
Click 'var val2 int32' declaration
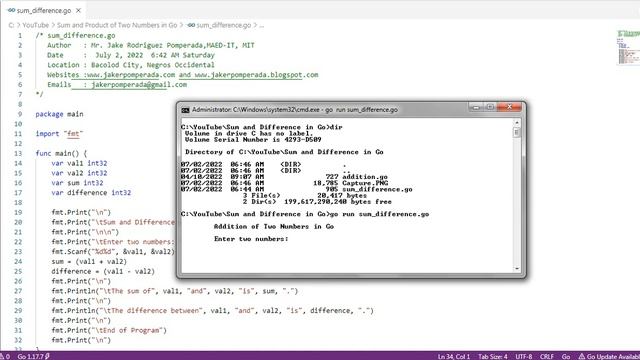coord(79,173)
